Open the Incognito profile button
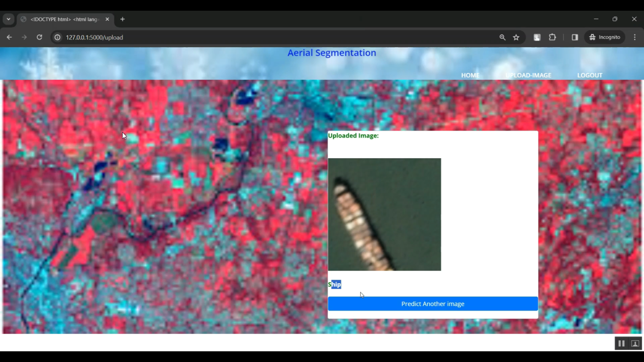This screenshot has height=362, width=644. coord(605,37)
